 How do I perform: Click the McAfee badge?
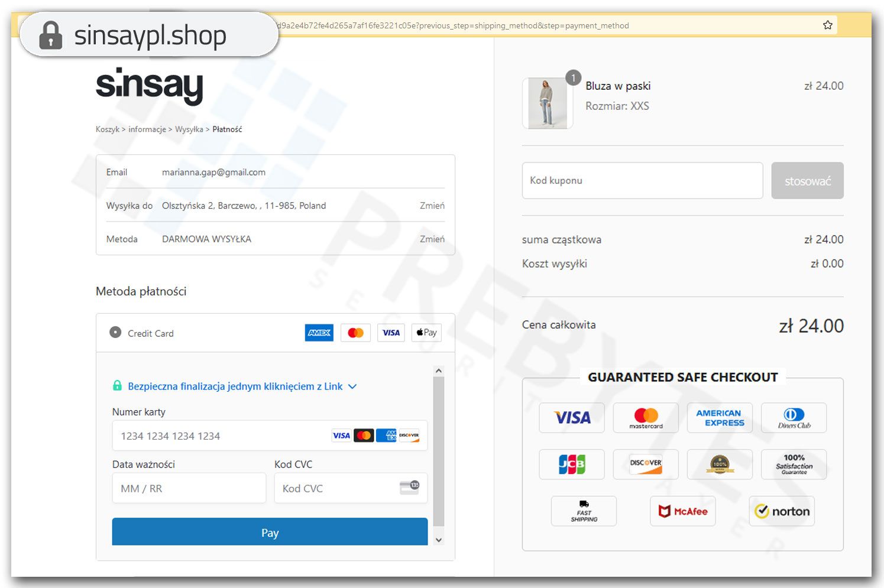click(x=683, y=511)
